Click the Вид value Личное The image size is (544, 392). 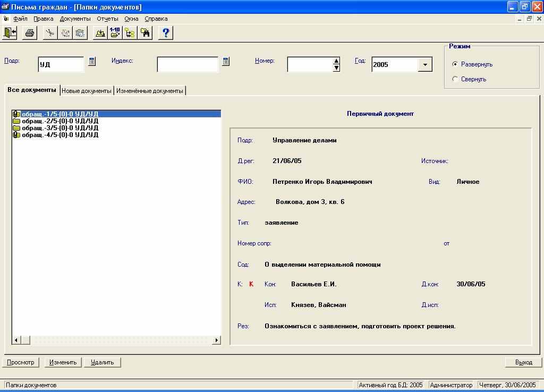pyautogui.click(x=468, y=182)
